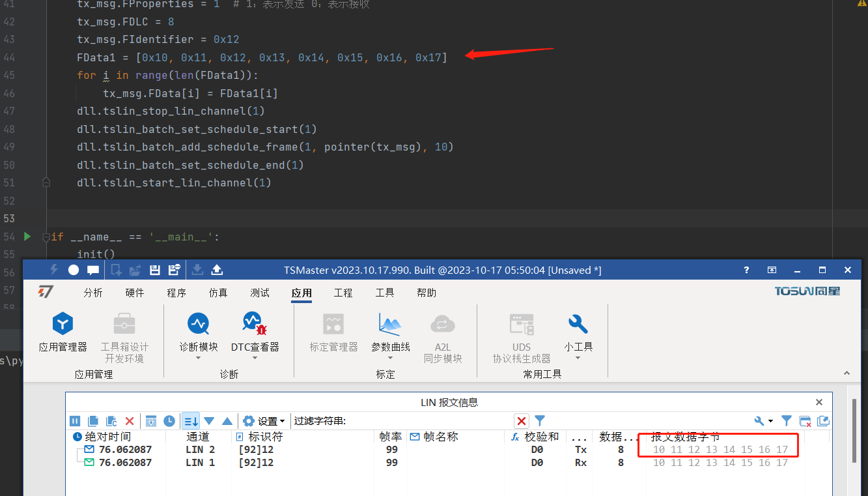The image size is (868, 496).
Task: Click the ribbon display options button in title bar
Action: coord(772,270)
